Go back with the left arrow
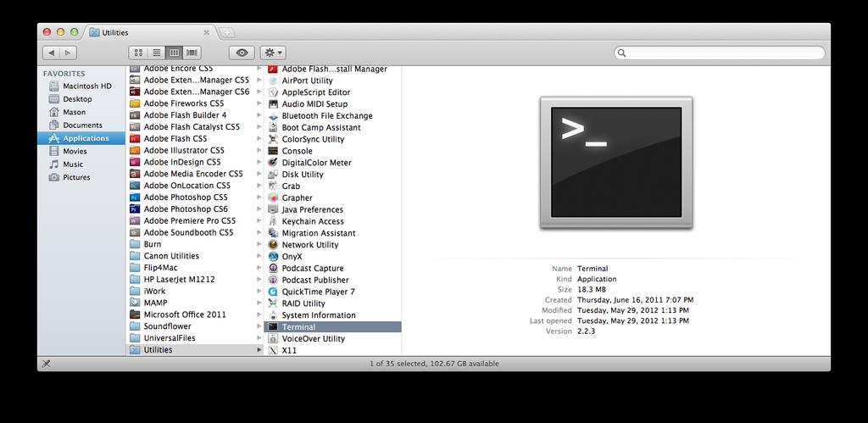This screenshot has height=423, width=868. (x=52, y=53)
